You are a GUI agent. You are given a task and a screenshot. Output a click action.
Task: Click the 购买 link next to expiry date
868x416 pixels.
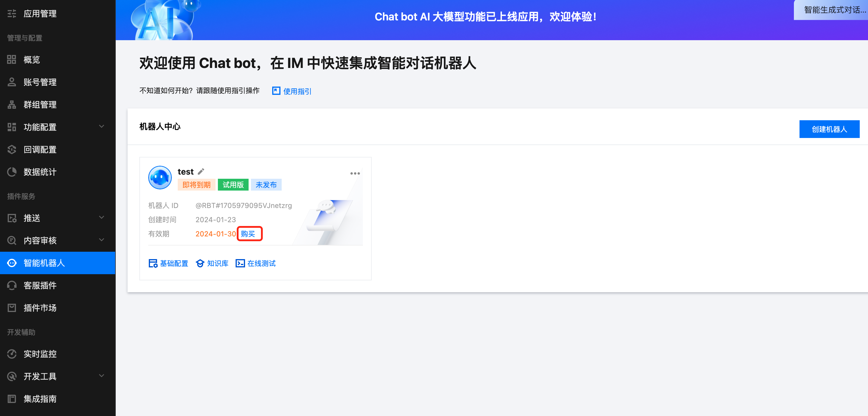click(x=248, y=234)
